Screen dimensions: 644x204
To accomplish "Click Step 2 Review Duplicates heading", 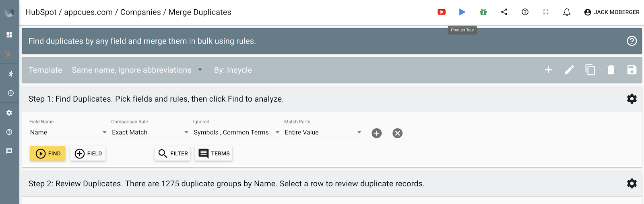I will pos(227,183).
